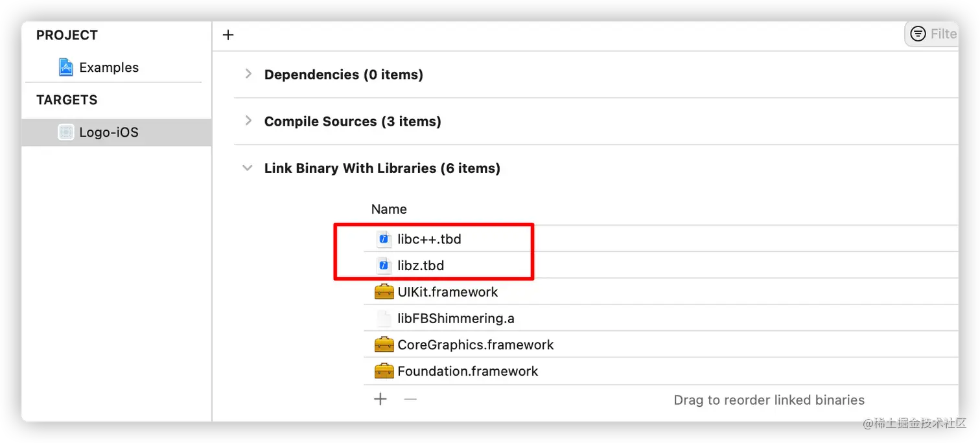This screenshot has height=443, width=980.
Task: Click the filter icon in search field
Action: coord(918,34)
